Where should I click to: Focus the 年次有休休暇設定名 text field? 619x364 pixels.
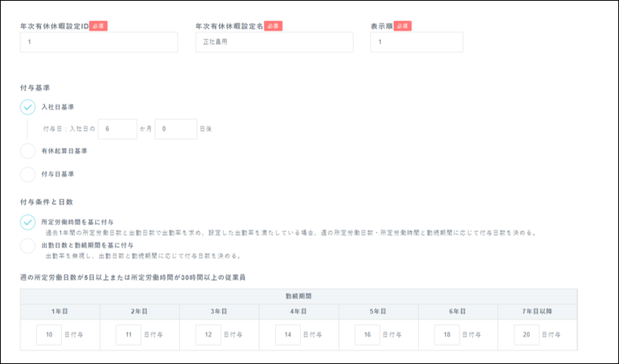[274, 42]
